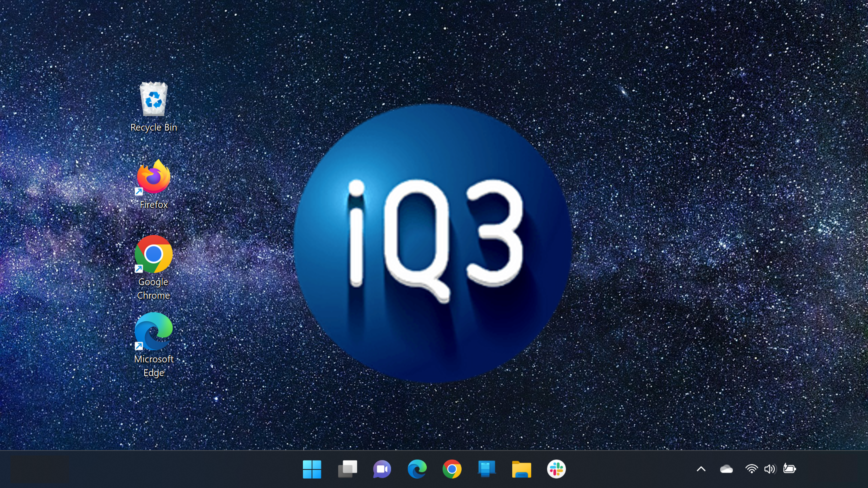
Task: Click the speaker volume icon in the tray
Action: tap(770, 469)
